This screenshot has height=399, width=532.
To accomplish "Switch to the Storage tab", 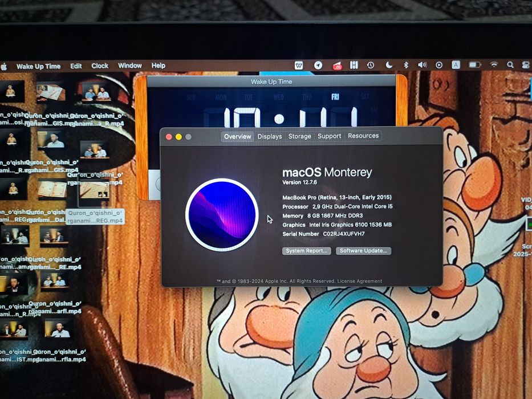I will click(x=299, y=136).
